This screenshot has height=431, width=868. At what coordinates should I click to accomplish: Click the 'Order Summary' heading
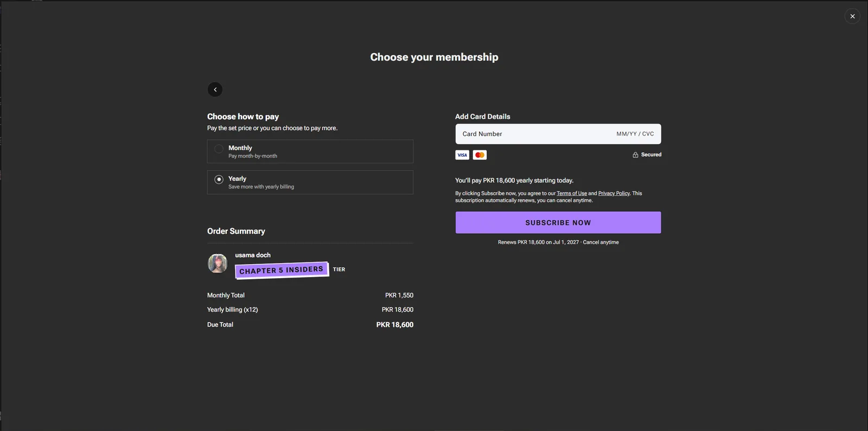click(236, 231)
